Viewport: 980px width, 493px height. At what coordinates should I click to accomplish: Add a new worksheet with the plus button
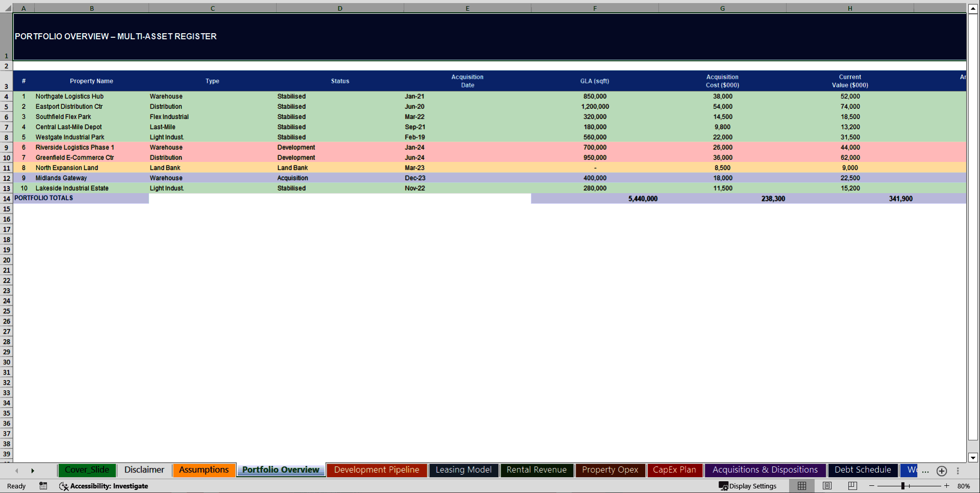(942, 471)
